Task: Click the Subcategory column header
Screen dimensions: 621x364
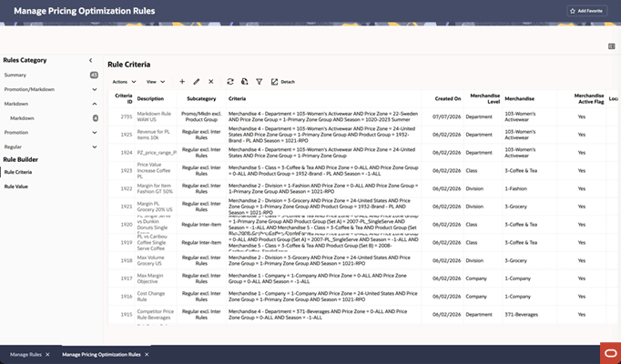Action: pyautogui.click(x=201, y=99)
